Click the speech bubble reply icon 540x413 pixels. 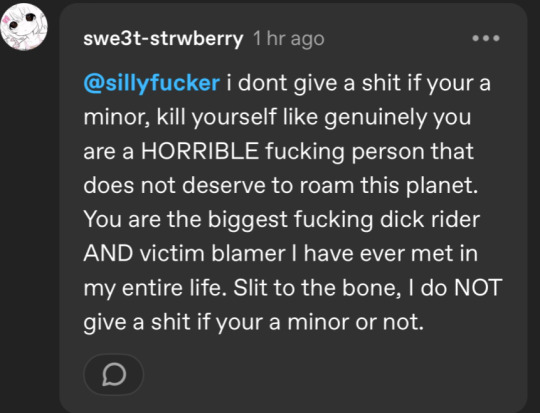[114, 374]
